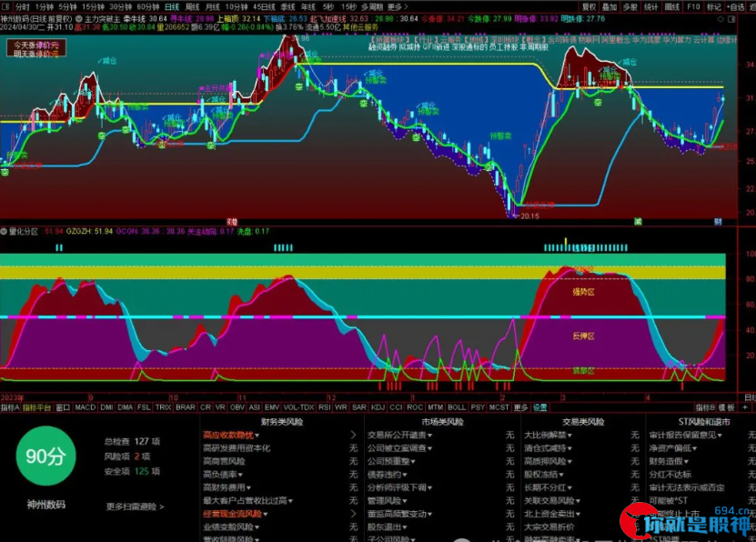Switch to 5分钟 period

tap(67, 6)
